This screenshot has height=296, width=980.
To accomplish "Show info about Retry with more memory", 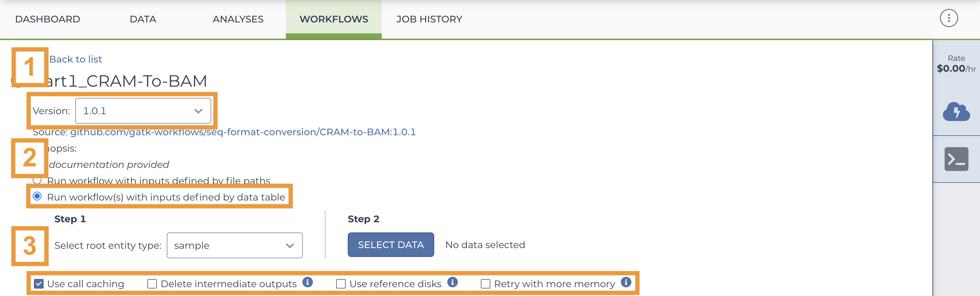I will 626,282.
